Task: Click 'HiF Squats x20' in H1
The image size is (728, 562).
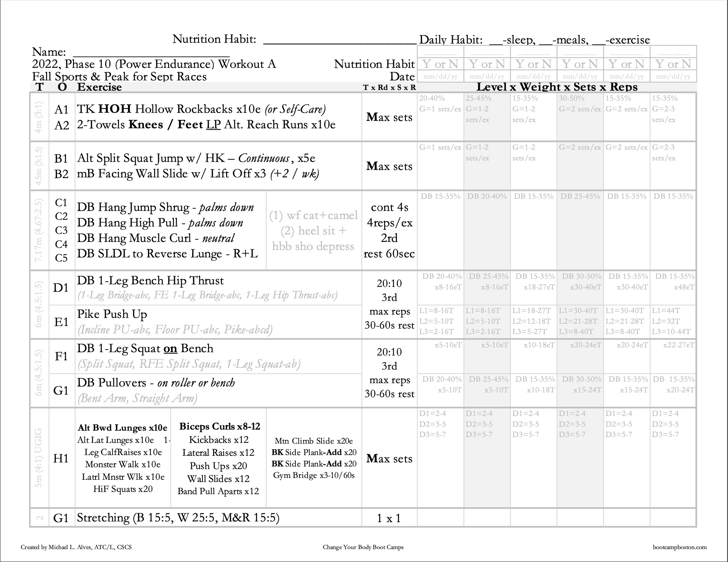Action: pos(123,489)
